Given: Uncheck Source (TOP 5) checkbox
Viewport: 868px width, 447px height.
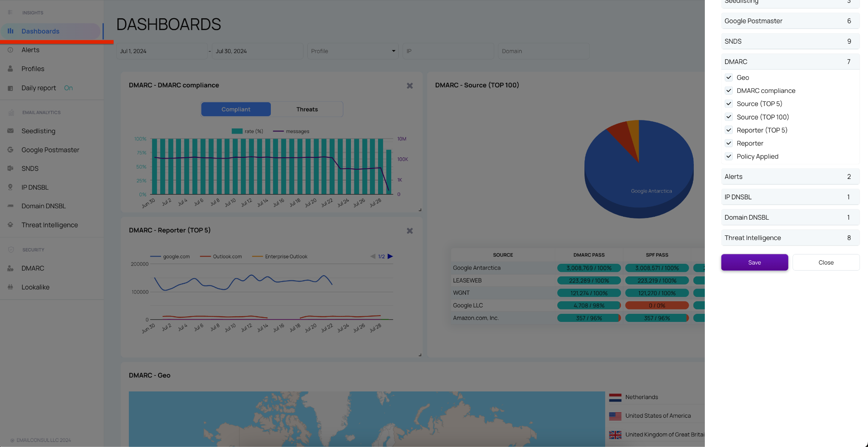Looking at the screenshot, I should (x=729, y=103).
